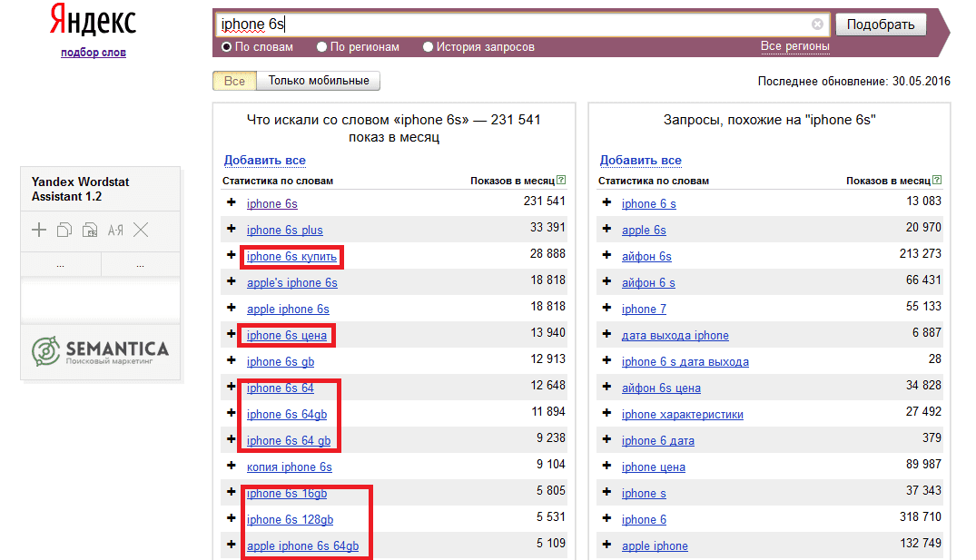
Task: Open the 'iphone 6 дата' query link
Action: pos(658,440)
